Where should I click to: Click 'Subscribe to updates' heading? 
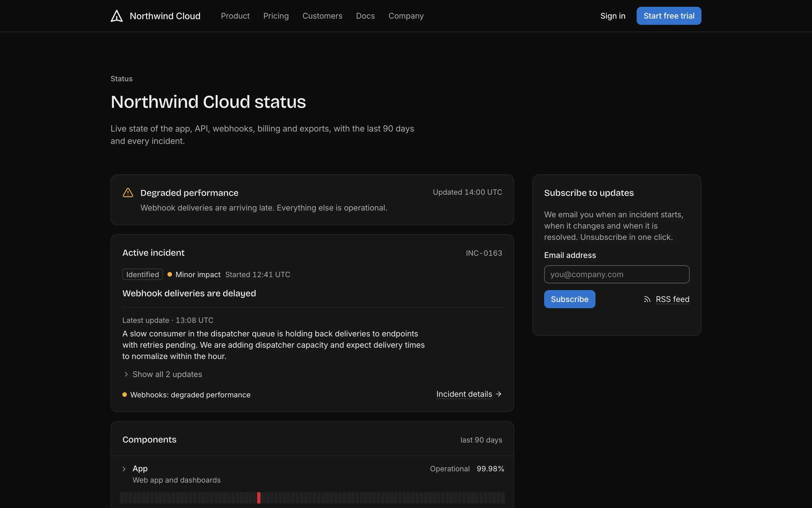pos(589,193)
